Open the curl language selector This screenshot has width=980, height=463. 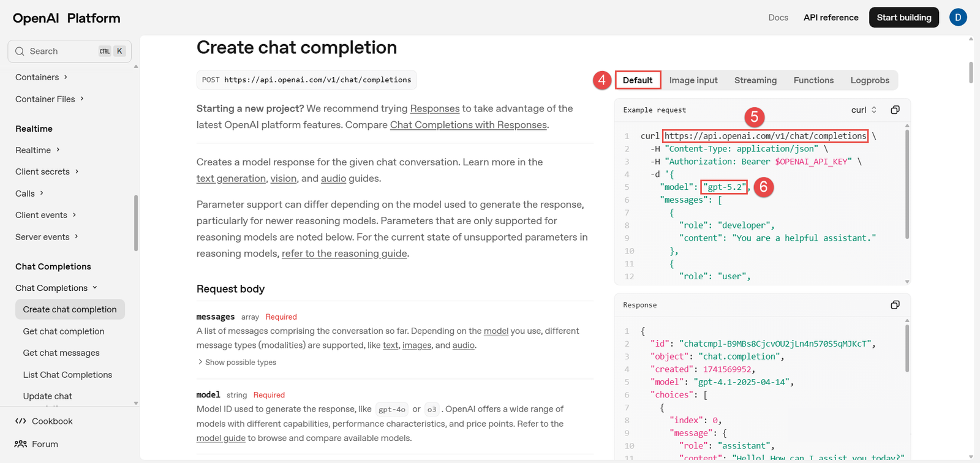(864, 110)
